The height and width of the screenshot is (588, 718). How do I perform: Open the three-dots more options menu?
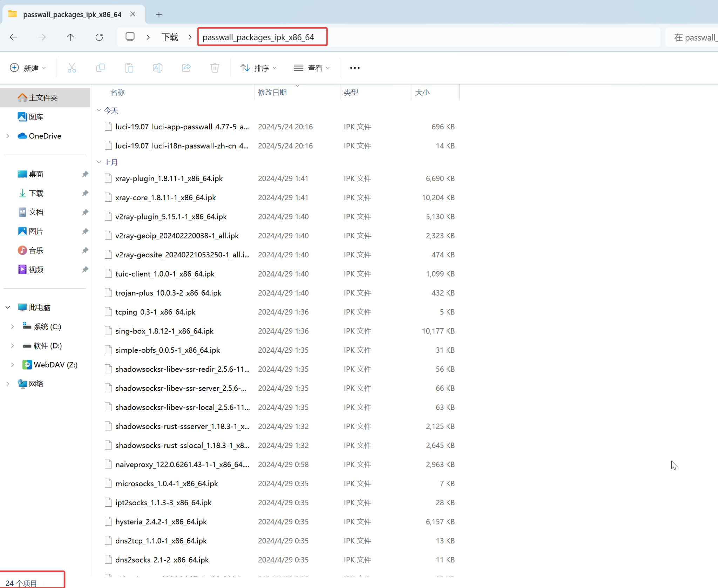[354, 68]
